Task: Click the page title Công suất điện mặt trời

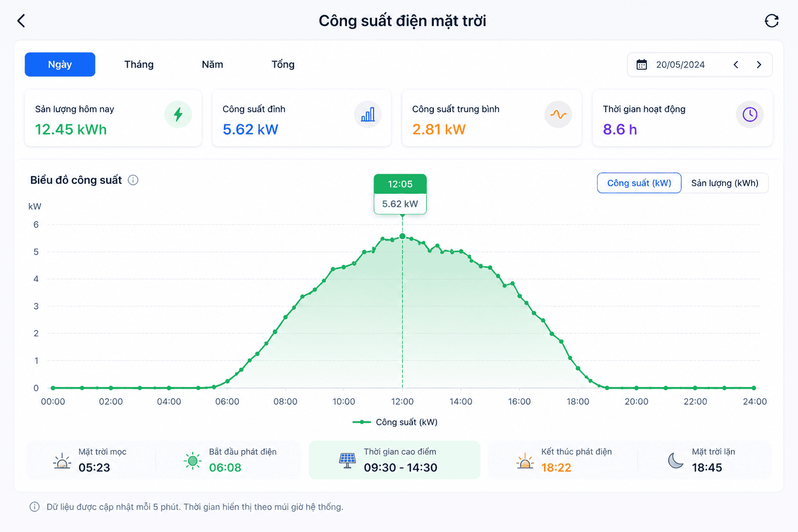Action: click(x=402, y=21)
